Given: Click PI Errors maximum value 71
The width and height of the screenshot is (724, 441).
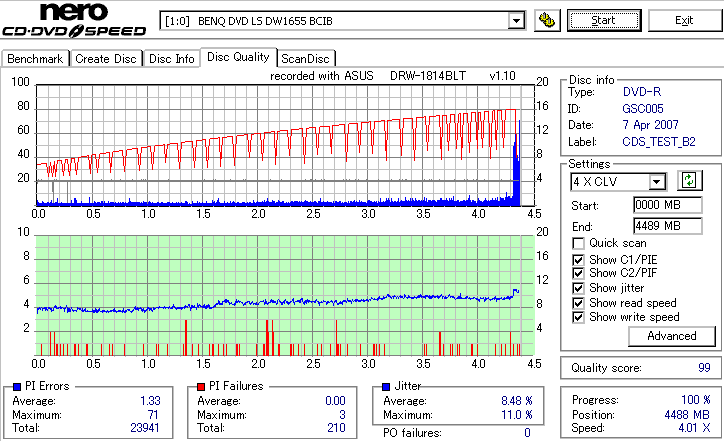Looking at the screenshot, I should [153, 415].
